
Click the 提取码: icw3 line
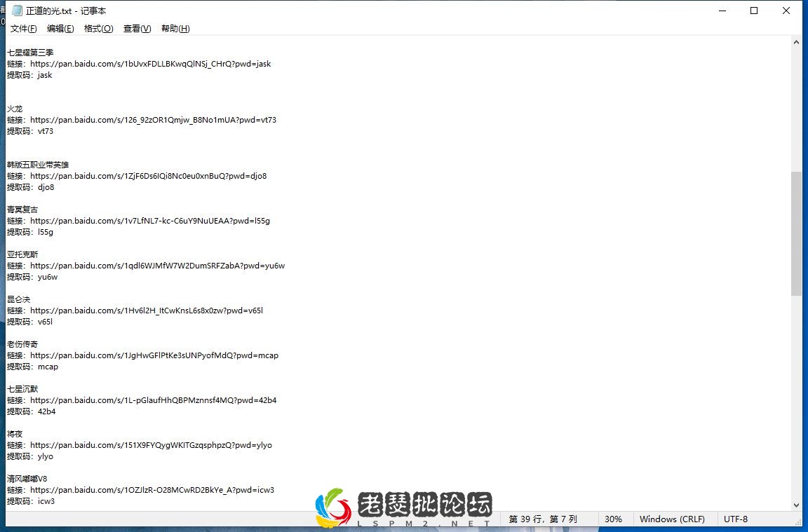pos(30,502)
